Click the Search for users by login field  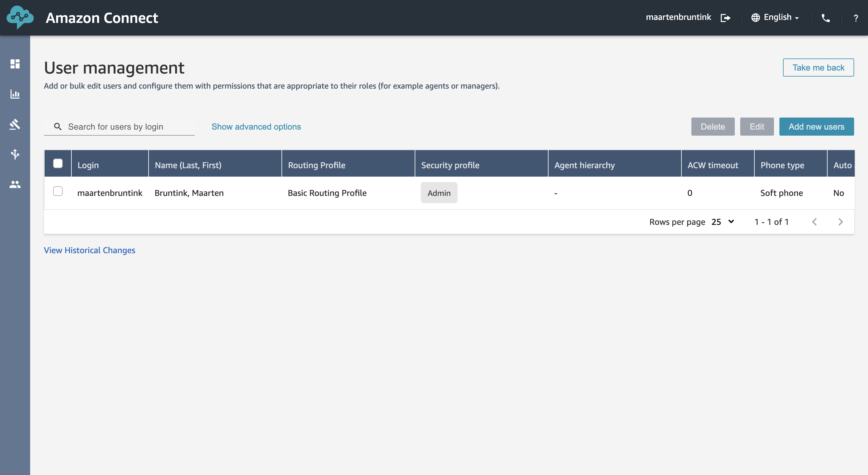119,127
